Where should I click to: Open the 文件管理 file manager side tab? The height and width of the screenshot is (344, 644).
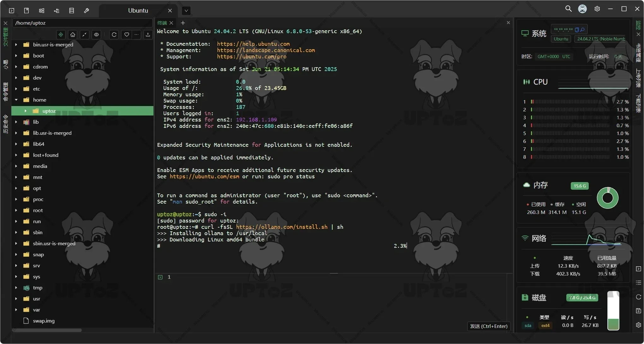coord(5,37)
